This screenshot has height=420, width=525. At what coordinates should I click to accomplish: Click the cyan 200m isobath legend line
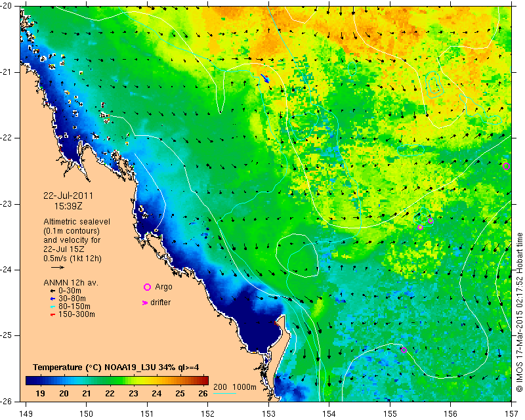tap(224, 393)
